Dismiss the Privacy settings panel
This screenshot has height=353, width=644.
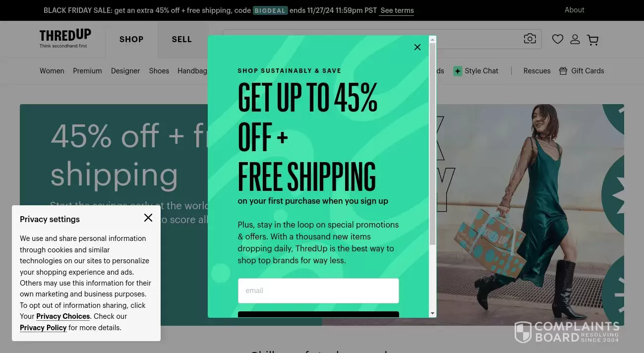tap(148, 218)
